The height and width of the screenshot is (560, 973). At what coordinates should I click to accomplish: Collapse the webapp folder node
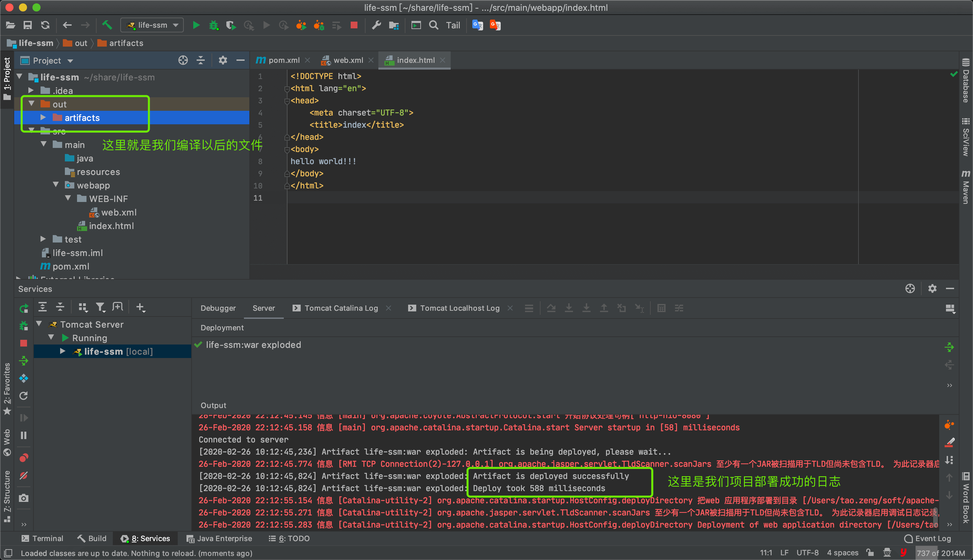coord(56,185)
